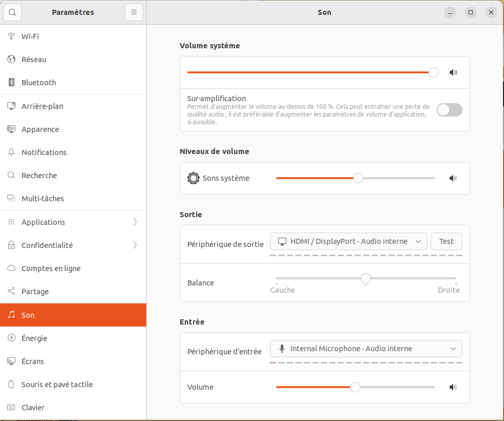Select Arrière-plan text in sidebar
504x421 pixels.
42,106
